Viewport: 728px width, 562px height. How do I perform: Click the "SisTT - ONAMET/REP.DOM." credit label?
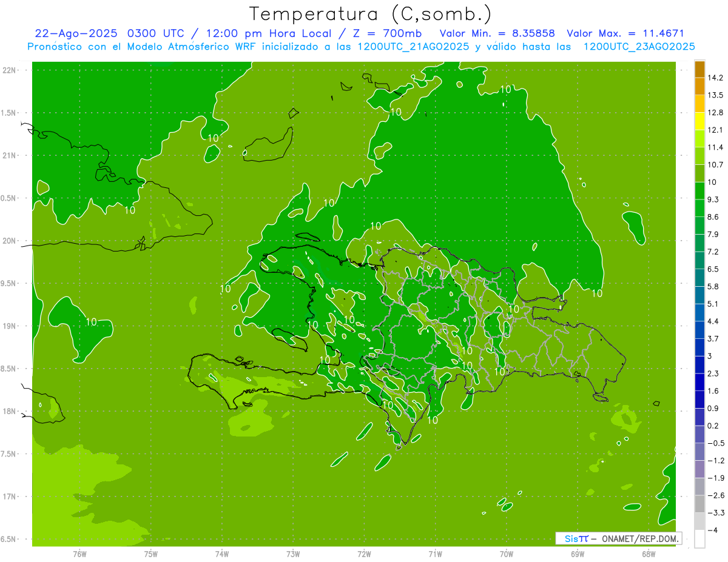pyautogui.click(x=618, y=538)
